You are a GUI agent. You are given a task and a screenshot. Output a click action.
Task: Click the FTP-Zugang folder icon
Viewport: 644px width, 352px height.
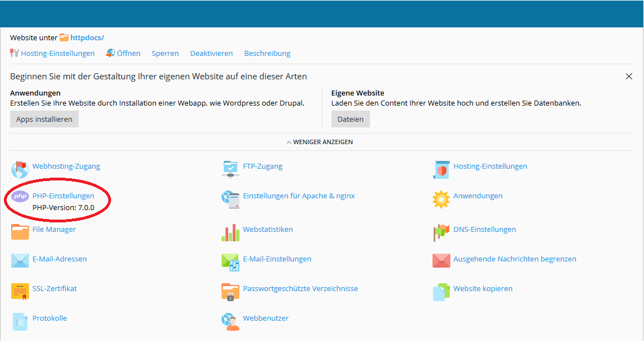coord(230,169)
